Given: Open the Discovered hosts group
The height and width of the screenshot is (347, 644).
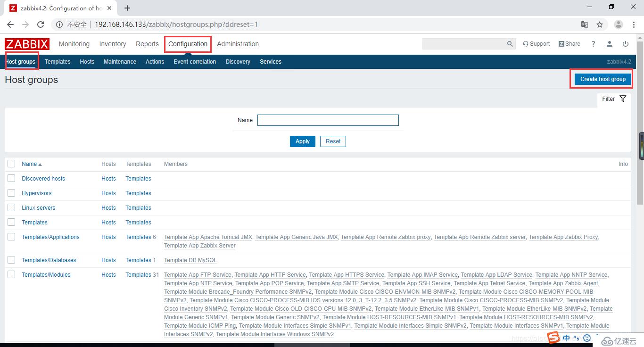Looking at the screenshot, I should pos(43,179).
